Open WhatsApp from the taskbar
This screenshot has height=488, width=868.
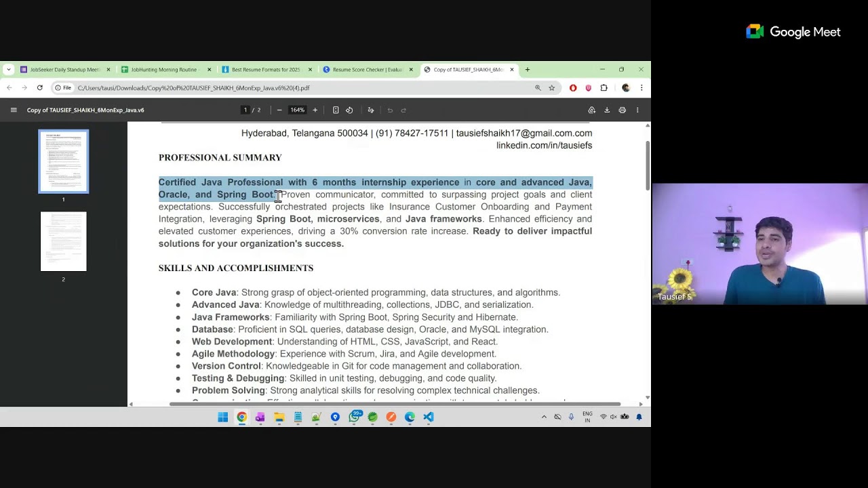pos(354,417)
